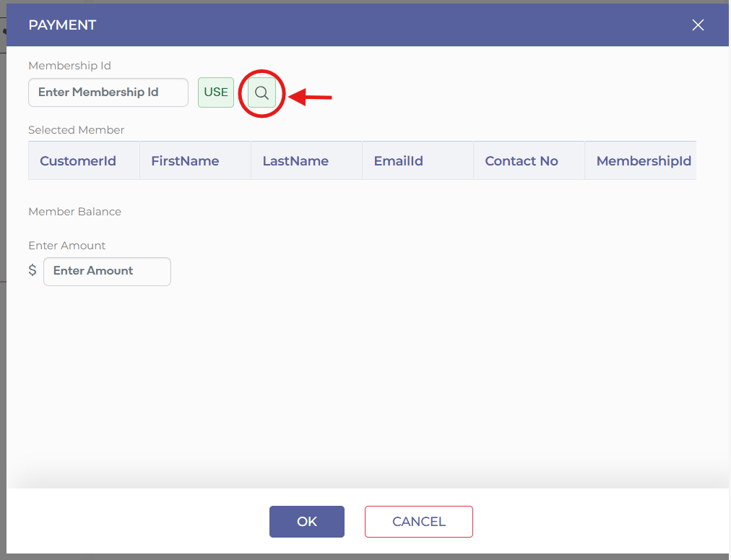
Task: Click the Enter Amount label above the field
Action: pos(67,246)
